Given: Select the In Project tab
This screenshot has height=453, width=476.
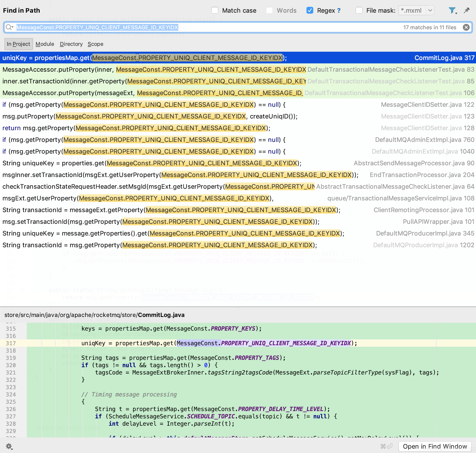Looking at the screenshot, I should pyautogui.click(x=19, y=44).
